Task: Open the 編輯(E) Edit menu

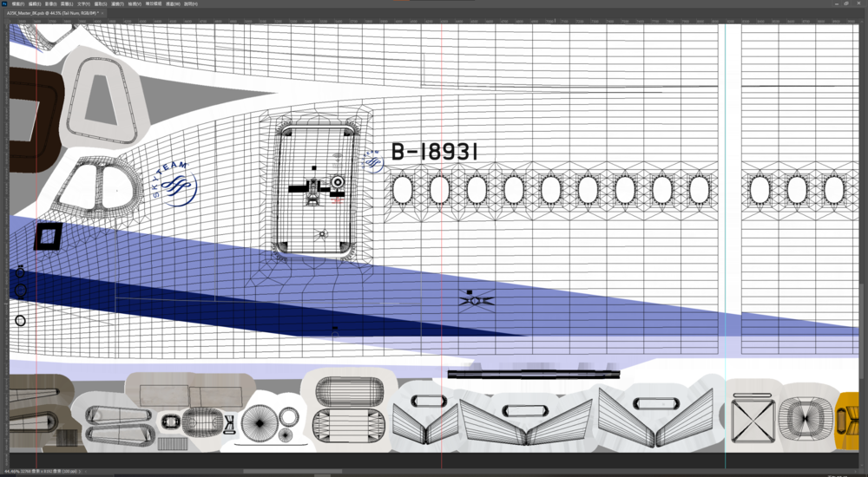Action: tap(35, 3)
